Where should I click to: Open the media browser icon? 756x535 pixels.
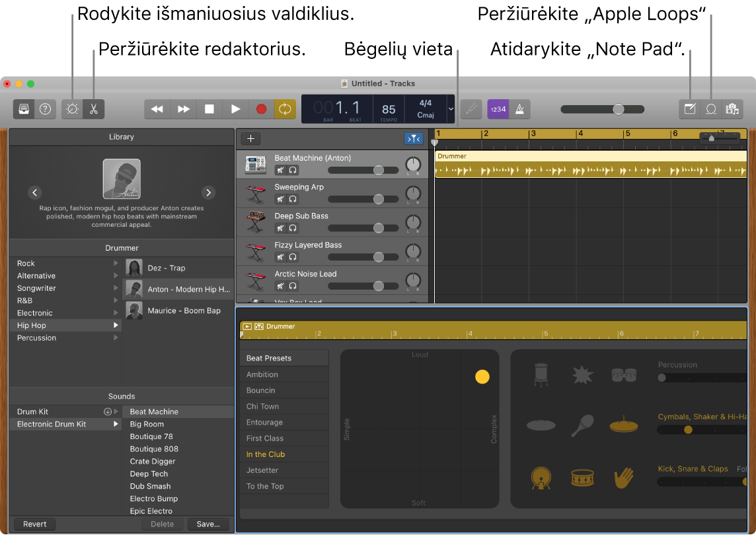tap(732, 109)
